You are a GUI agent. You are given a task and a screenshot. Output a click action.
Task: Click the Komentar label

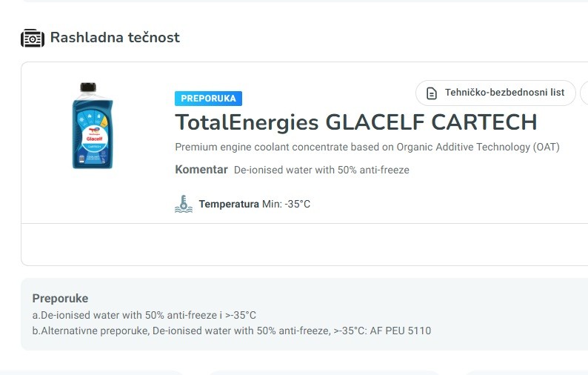click(201, 170)
